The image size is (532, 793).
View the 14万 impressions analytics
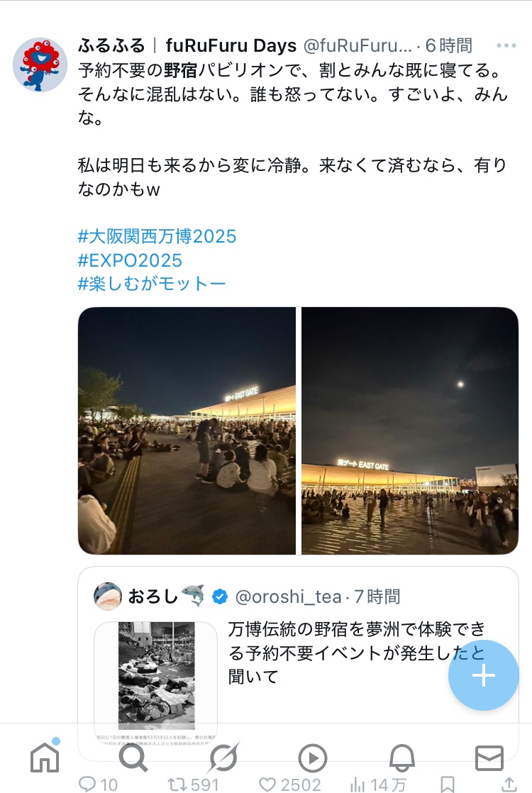[x=378, y=784]
